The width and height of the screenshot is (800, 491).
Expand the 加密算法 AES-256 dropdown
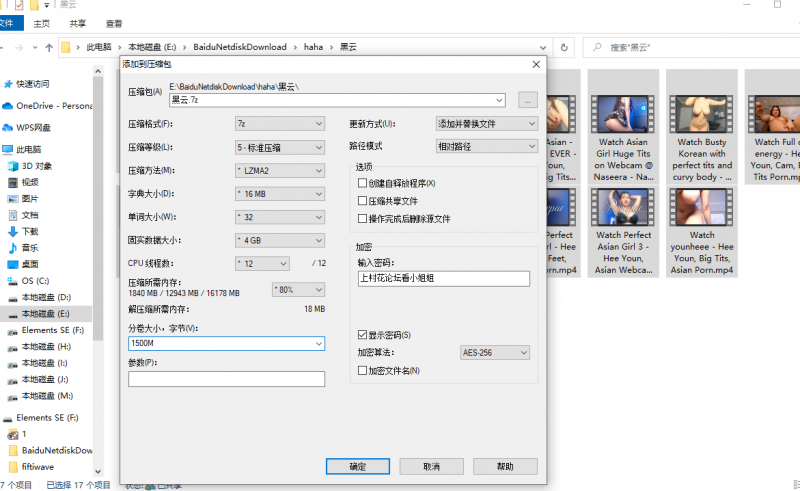494,353
